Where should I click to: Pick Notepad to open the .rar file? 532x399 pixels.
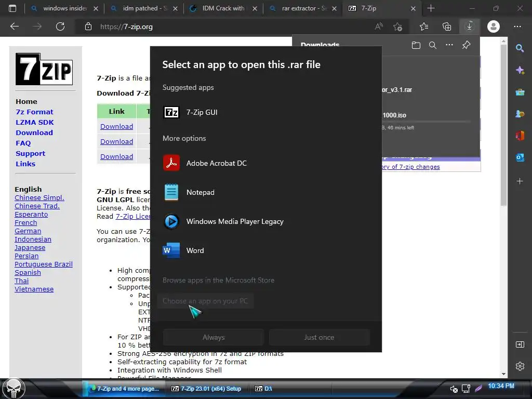pos(266,192)
